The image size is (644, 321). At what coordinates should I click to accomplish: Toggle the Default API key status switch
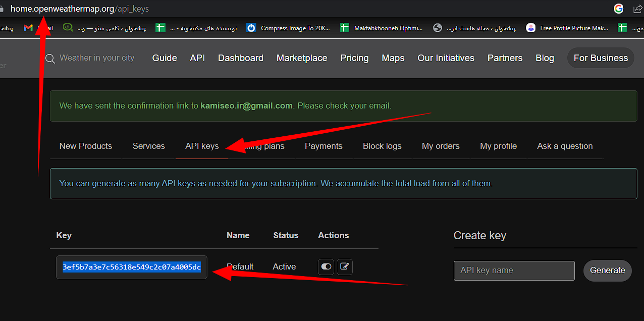click(326, 266)
